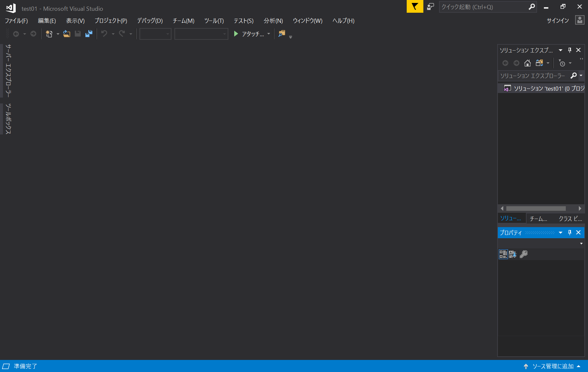Click the Undo toolbar icon

[x=104, y=34]
